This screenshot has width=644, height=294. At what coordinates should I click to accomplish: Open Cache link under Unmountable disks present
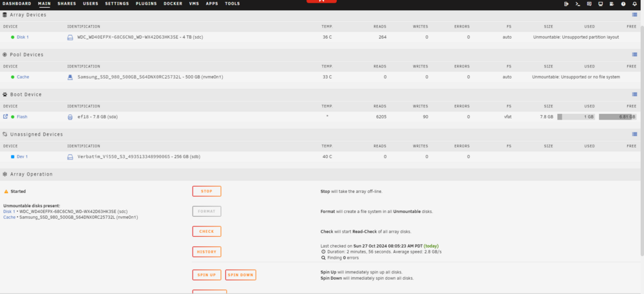click(10, 217)
